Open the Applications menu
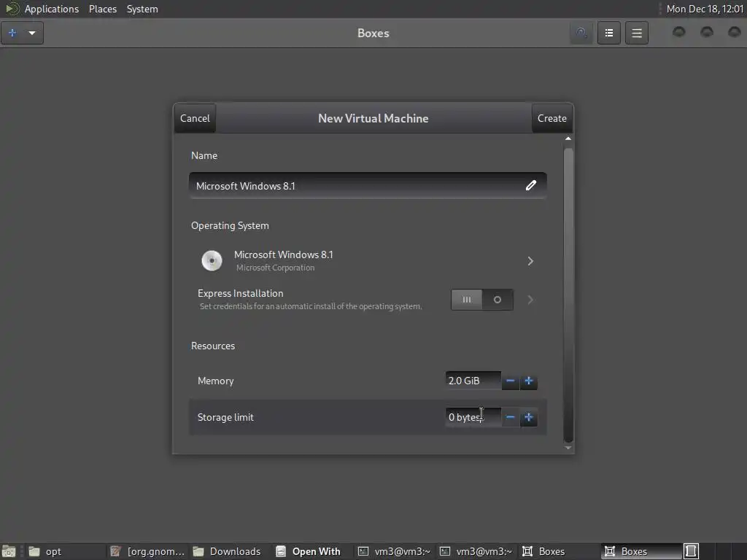The image size is (747, 560). (52, 9)
